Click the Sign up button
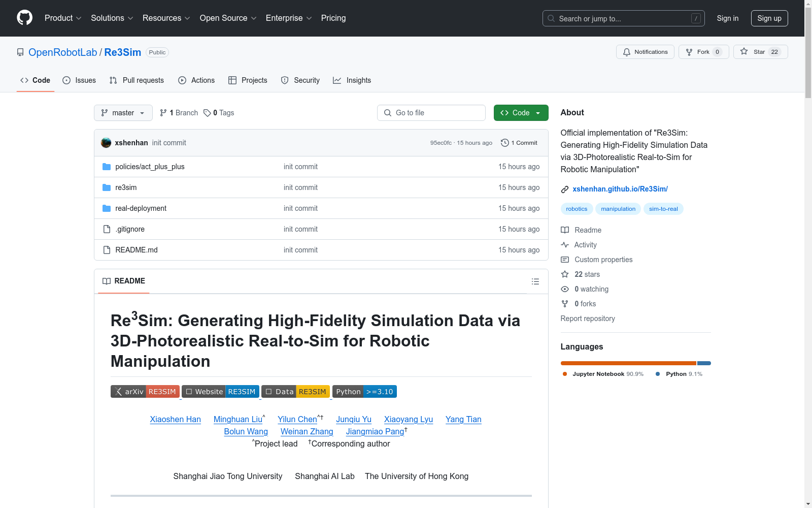Screen dimensions: 812x508 [x=769, y=18]
